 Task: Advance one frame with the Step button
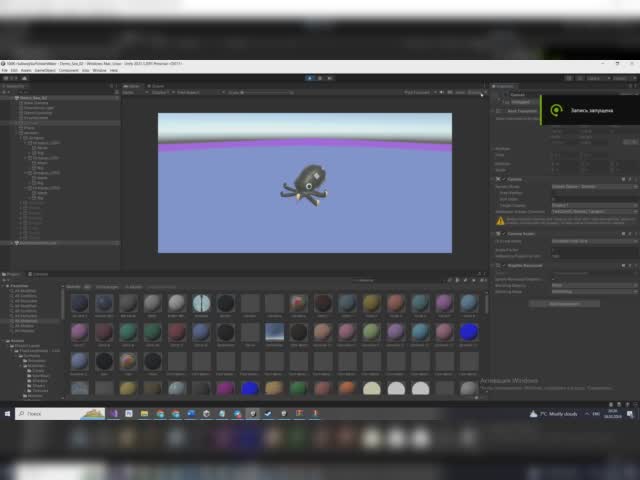click(x=330, y=78)
